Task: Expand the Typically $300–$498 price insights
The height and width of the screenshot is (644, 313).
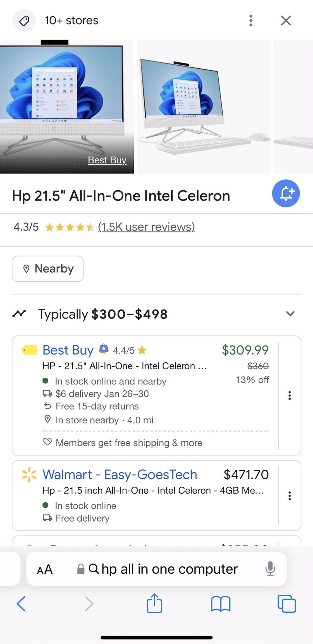Action: [290, 314]
